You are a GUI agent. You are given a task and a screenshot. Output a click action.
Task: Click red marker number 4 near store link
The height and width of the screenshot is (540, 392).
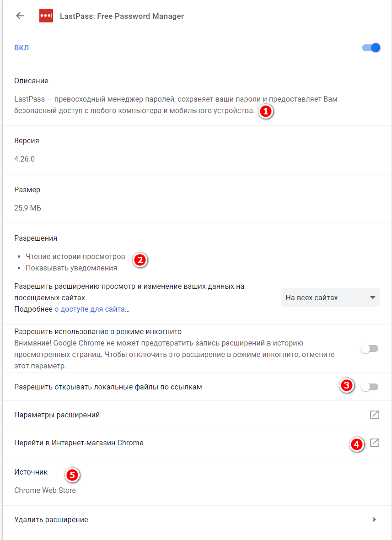357,444
